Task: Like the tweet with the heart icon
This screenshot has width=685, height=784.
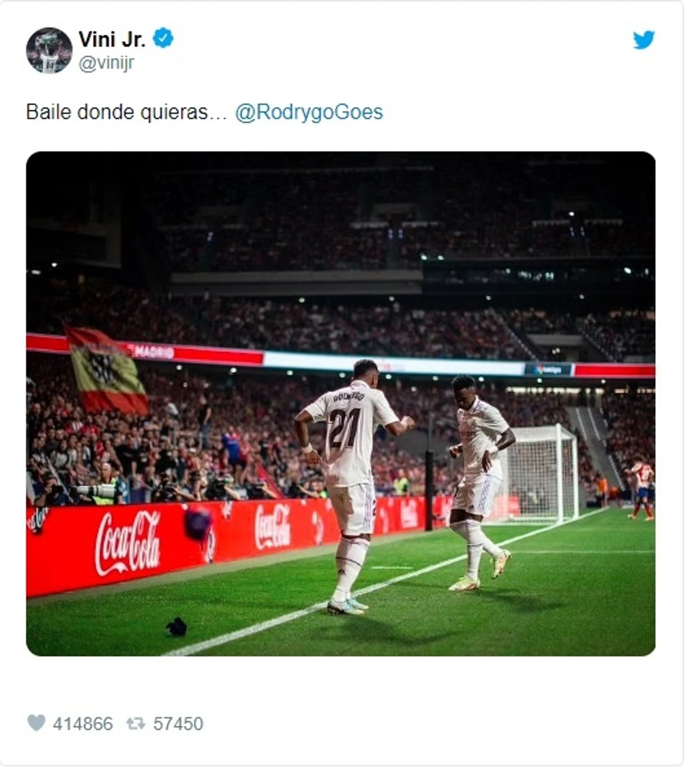Action: click(36, 723)
